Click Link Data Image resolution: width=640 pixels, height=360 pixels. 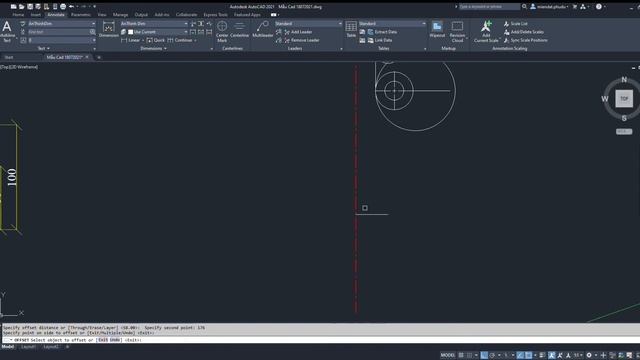pos(380,40)
